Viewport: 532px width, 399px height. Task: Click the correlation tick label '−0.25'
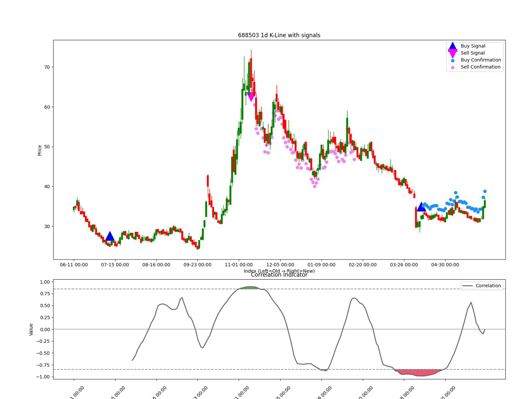click(x=43, y=341)
